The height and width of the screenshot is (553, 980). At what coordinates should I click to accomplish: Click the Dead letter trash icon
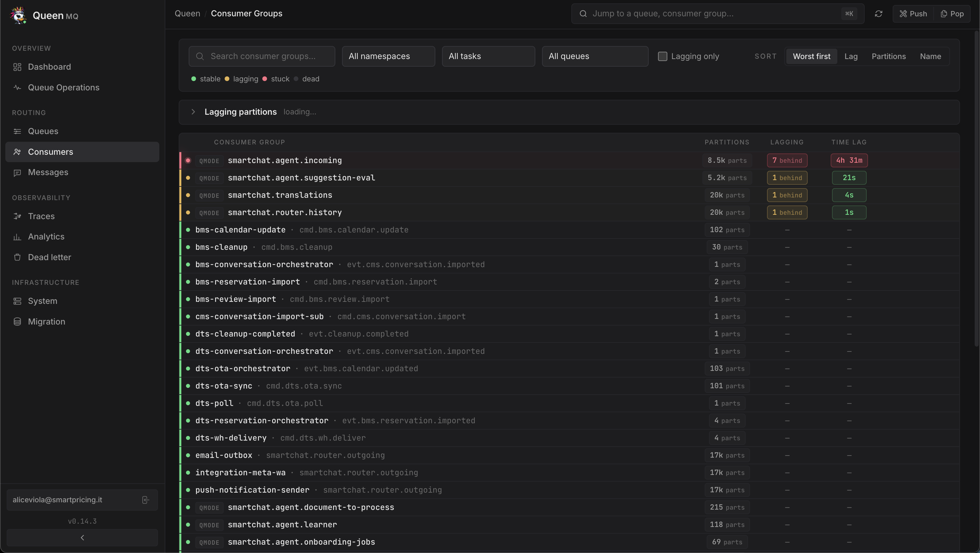(17, 257)
